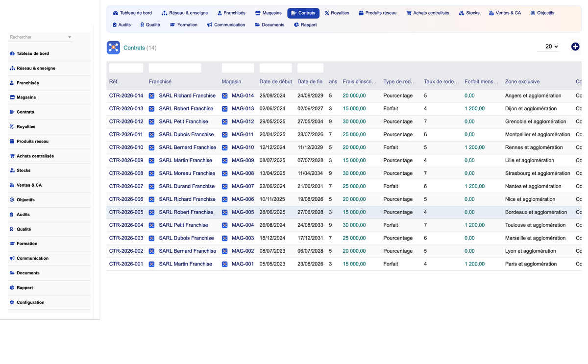Switch to Achats centralisés top tab
This screenshot has width=588, height=364.
(428, 13)
